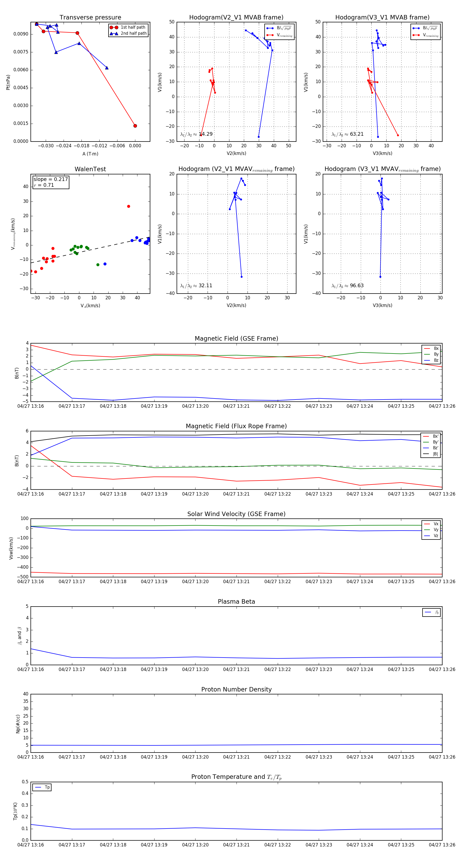This screenshot has height=868, width=473.
Task: Select the 'Tp' legend entry
Action: pos(42,787)
